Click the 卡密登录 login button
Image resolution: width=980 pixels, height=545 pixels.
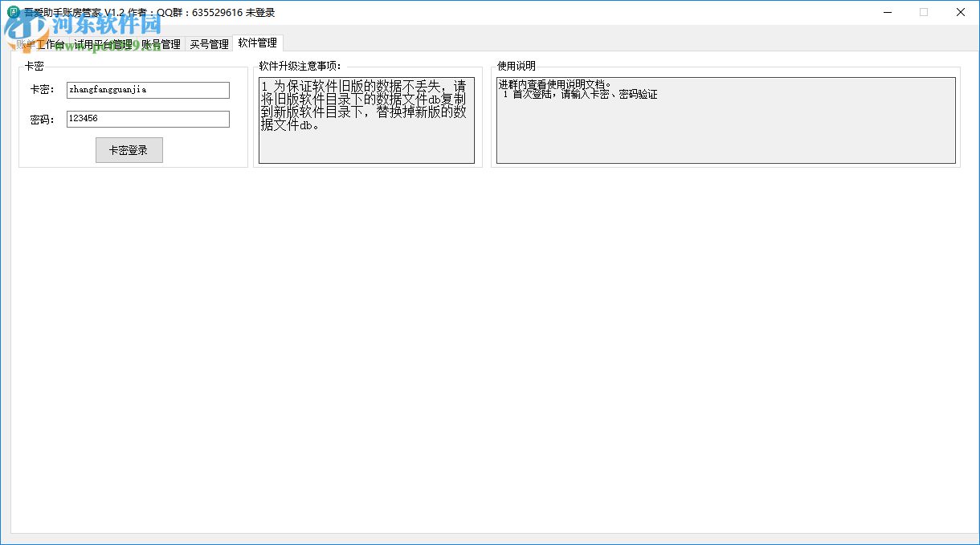point(129,150)
